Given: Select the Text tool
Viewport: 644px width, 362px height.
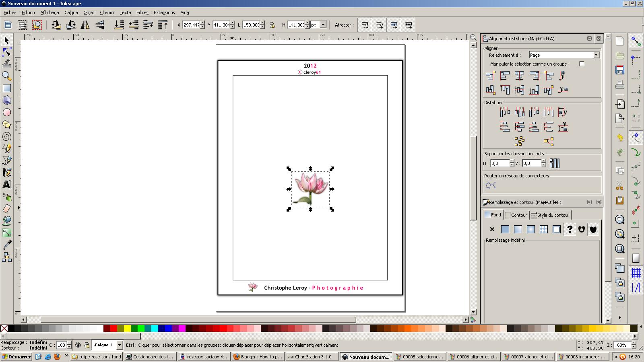Looking at the screenshot, I should click(x=6, y=185).
